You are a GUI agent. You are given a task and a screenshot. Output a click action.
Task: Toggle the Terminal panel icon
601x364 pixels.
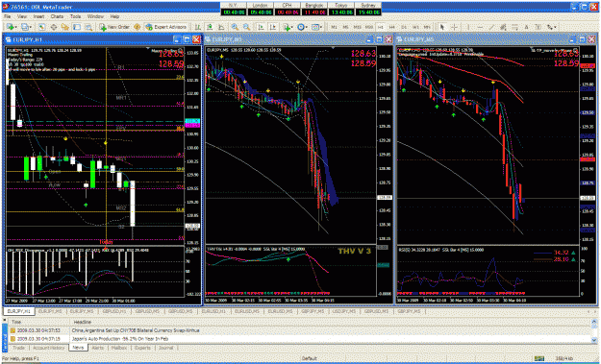77,27
